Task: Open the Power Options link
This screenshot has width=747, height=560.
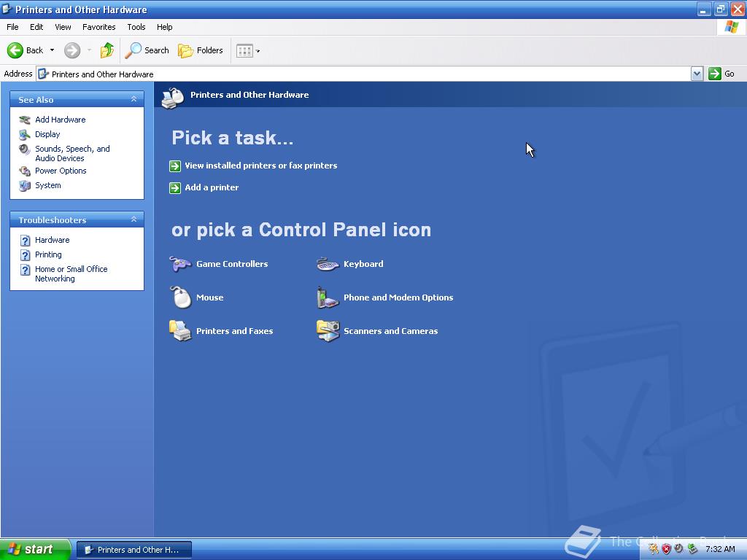Action: click(61, 171)
